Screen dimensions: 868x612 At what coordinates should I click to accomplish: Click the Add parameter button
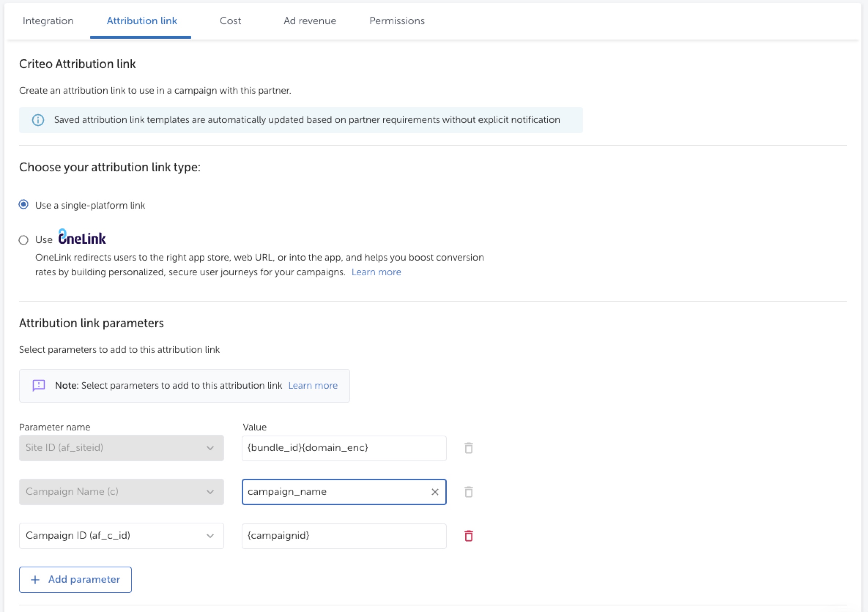(75, 579)
